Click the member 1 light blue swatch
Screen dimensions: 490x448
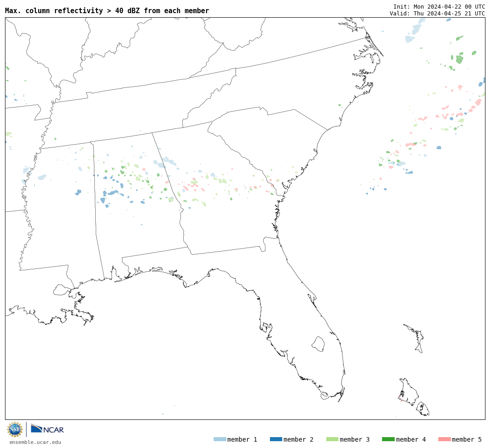click(x=220, y=439)
